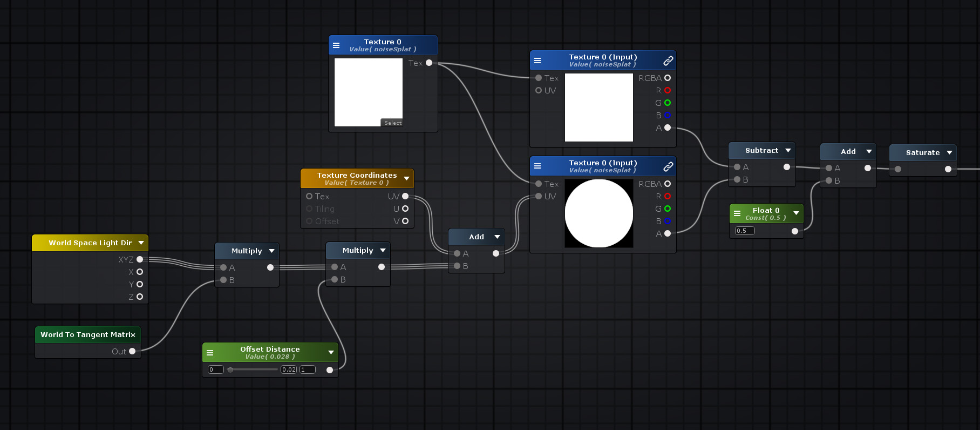Select the Y output port of World Space Light Dir
This screenshot has height=430, width=980.
pyautogui.click(x=140, y=284)
